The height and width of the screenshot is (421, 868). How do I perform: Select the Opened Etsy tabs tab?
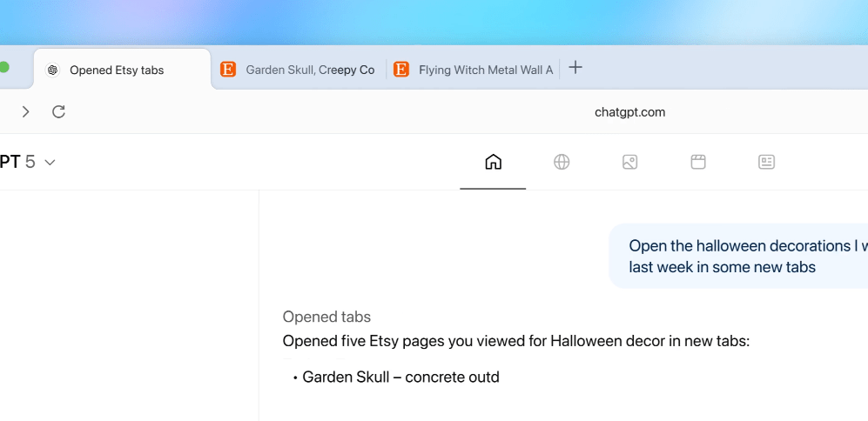tap(117, 70)
